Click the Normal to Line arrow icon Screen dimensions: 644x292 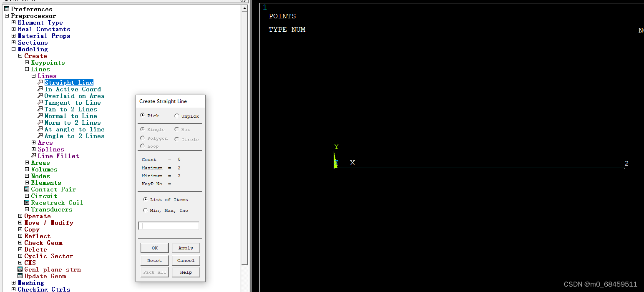pos(40,116)
